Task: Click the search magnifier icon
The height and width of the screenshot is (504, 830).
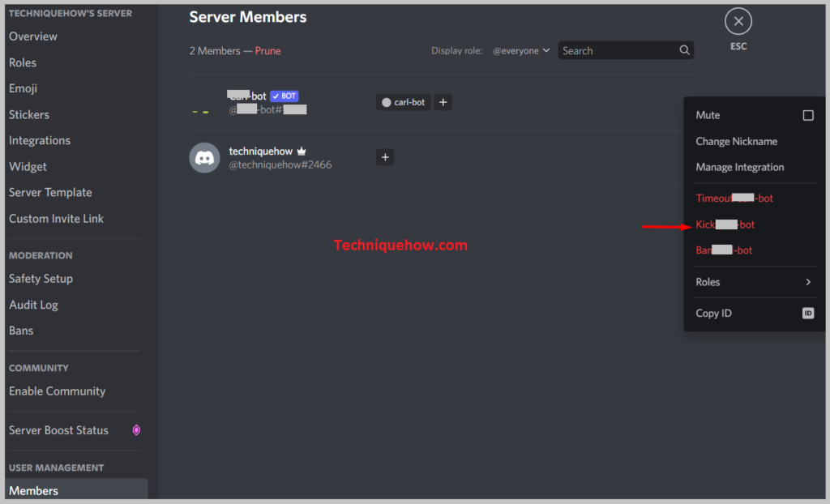Action: 684,50
